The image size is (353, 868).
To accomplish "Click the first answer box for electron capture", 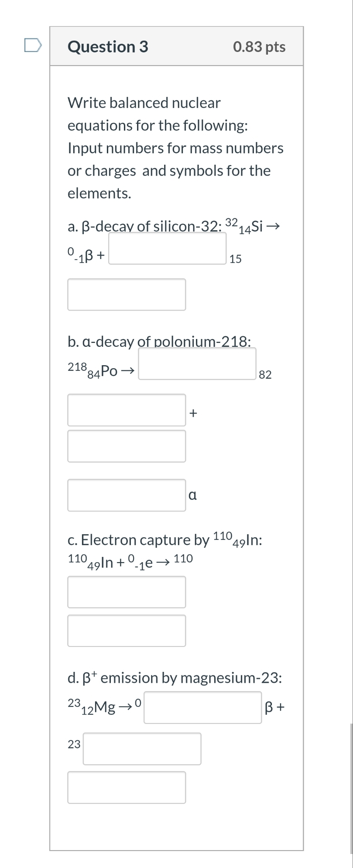I will 127,592.
